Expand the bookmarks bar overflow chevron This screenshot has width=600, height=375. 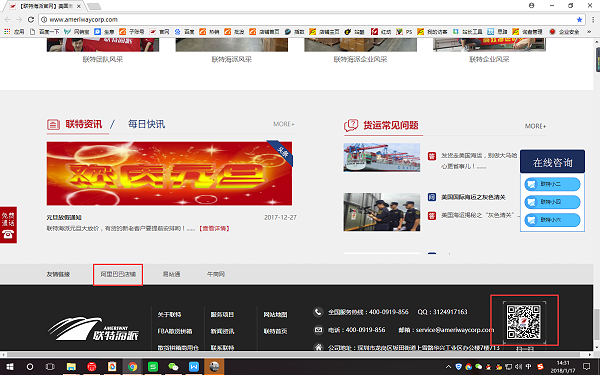pos(589,32)
